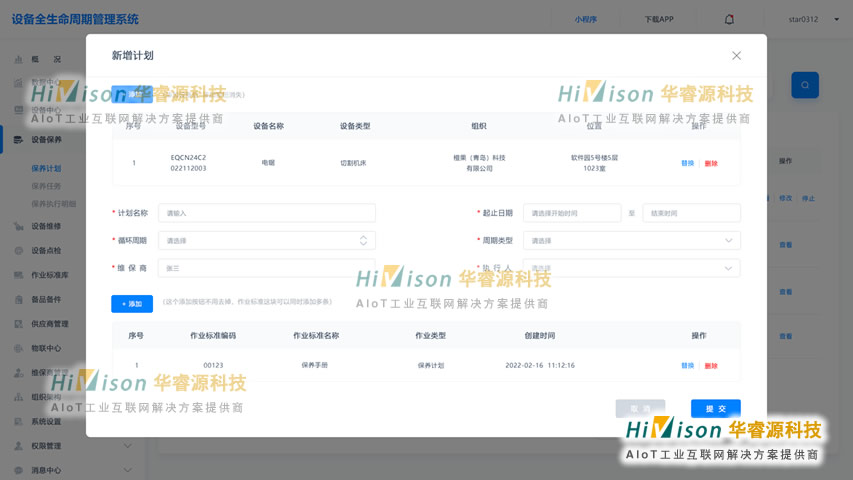Click the 提交 submit button
The height and width of the screenshot is (480, 853).
[715, 408]
